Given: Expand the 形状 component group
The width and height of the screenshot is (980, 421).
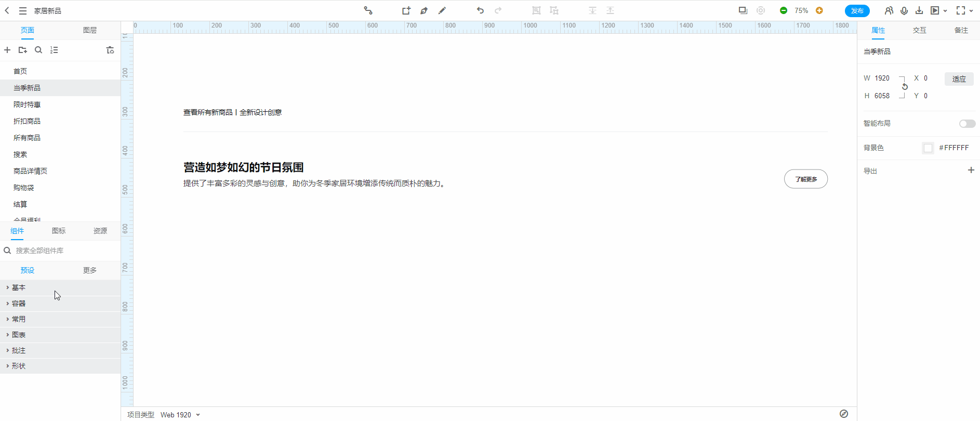Looking at the screenshot, I should (60, 366).
